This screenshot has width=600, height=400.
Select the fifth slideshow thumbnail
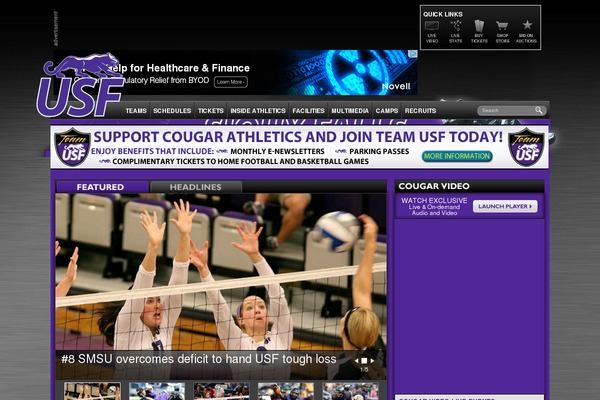350,391
